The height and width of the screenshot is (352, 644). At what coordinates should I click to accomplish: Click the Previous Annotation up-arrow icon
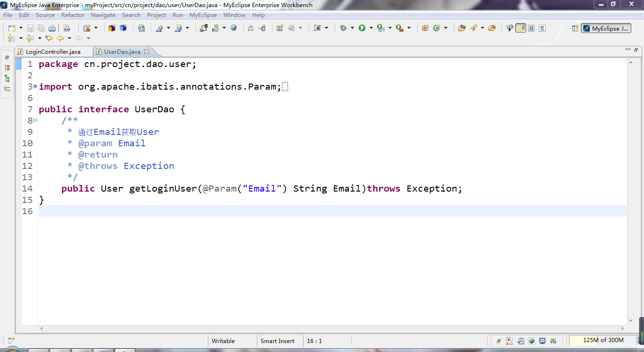[30, 38]
